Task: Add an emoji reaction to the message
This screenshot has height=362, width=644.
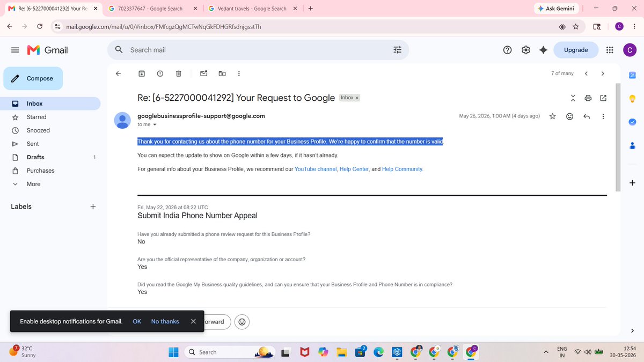Action: [570, 116]
